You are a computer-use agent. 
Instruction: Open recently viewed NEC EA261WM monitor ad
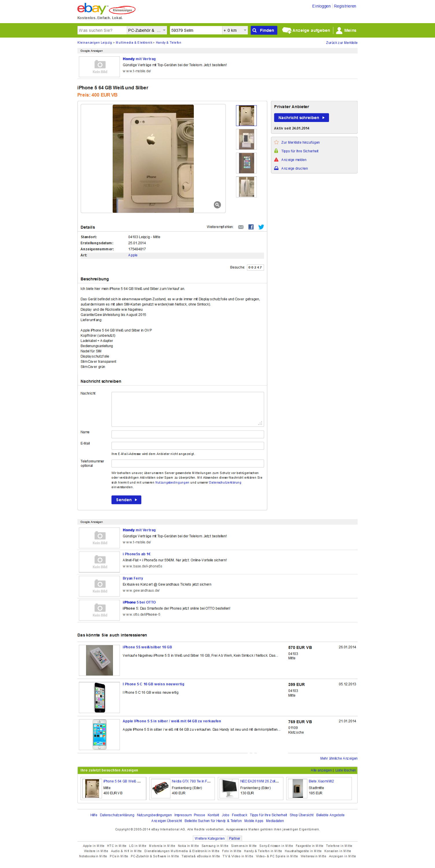click(259, 781)
